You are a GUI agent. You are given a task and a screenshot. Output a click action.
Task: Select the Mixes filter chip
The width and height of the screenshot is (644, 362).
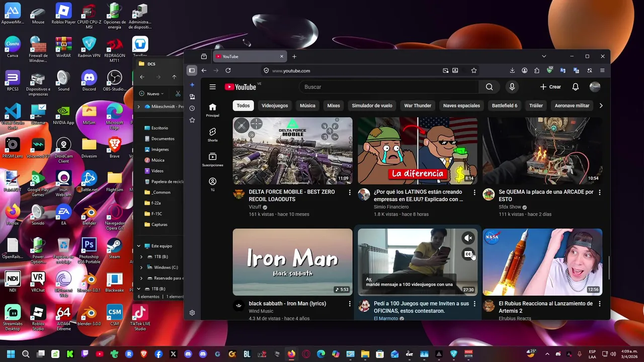click(x=334, y=106)
